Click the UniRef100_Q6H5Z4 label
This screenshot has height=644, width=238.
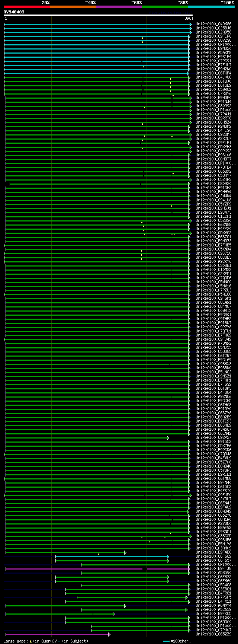213,122
